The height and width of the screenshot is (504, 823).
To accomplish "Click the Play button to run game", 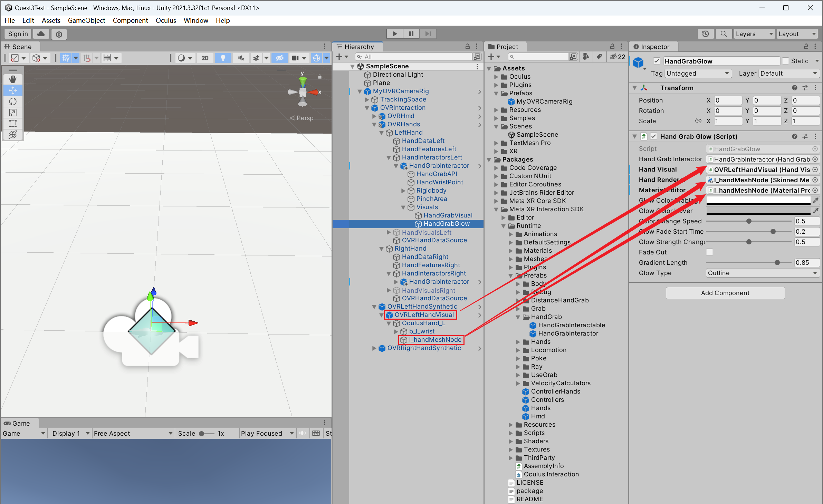I will (x=394, y=33).
